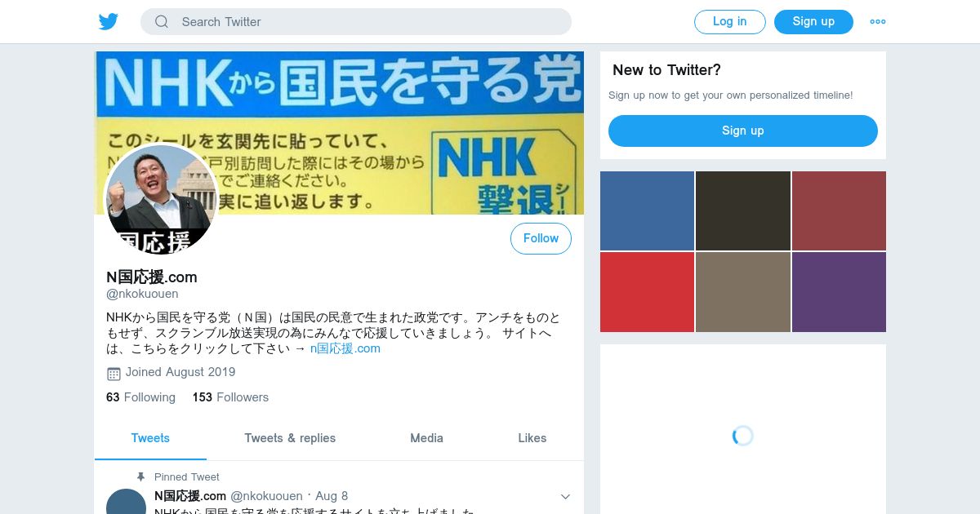
Task: Follow the N国応援.com account
Action: point(541,238)
